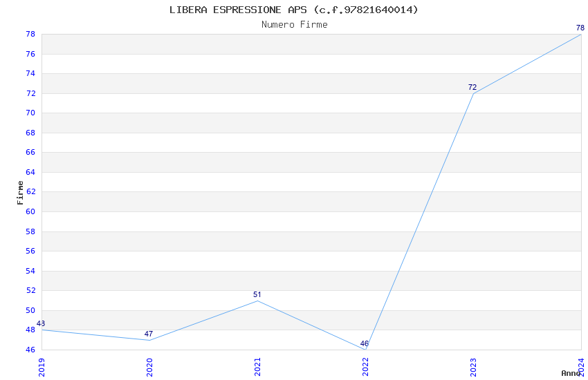Click the y-axis tick value 52
The height and width of the screenshot is (380, 588).
[x=30, y=290]
